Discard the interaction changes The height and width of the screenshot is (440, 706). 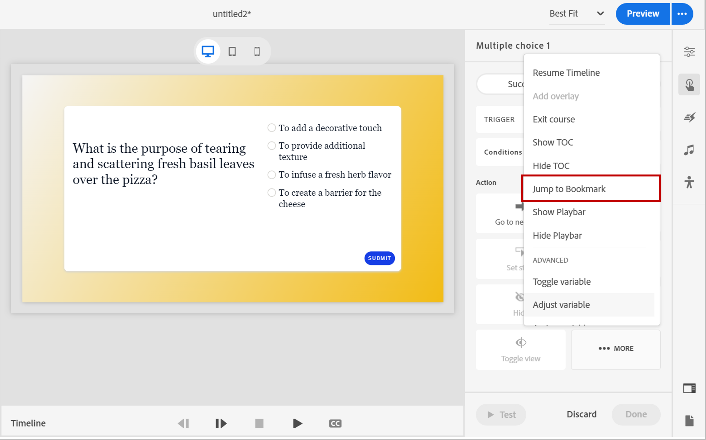[x=581, y=414]
